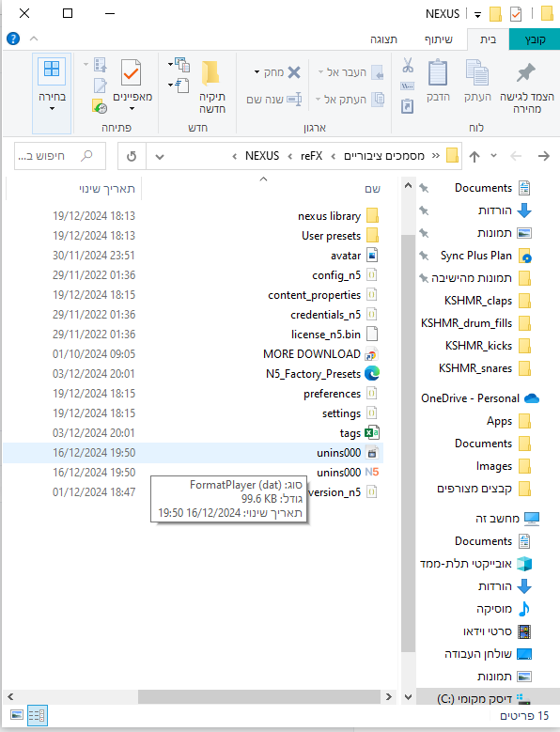Click the Properties quick access toolbar icon

coord(516,14)
